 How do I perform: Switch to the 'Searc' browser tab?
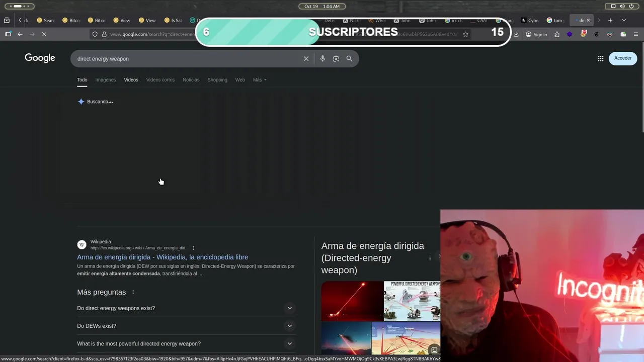tap(45, 21)
